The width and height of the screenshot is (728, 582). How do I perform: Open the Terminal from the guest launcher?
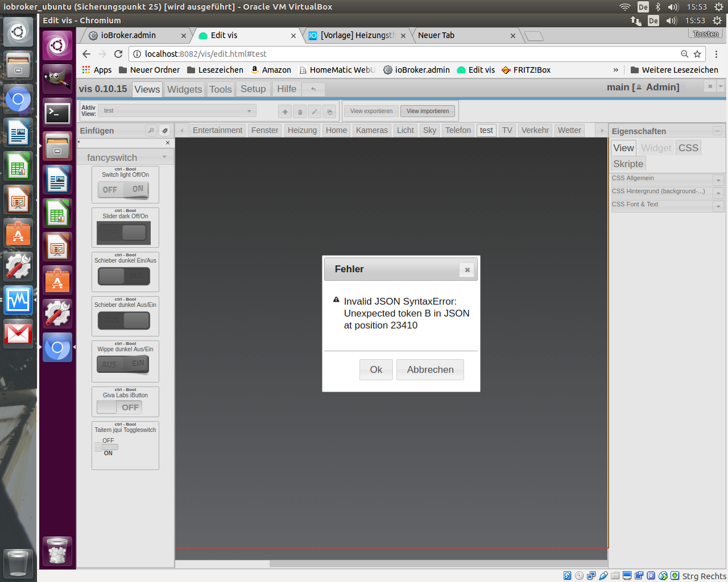point(57,113)
